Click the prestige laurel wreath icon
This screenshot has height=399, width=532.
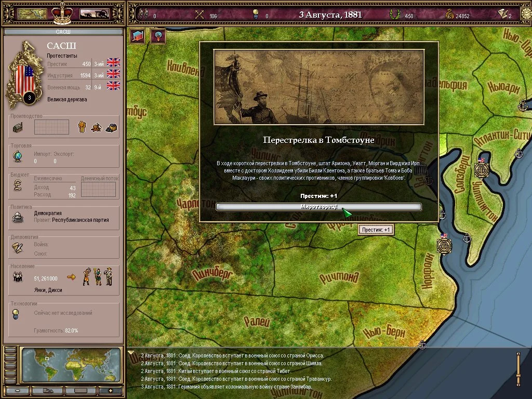tap(394, 15)
